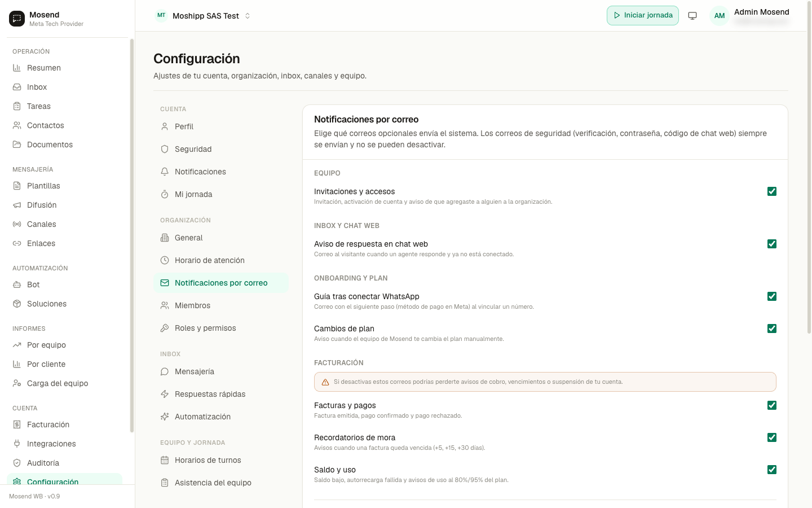Click the Seguridad shield icon in settings

coord(165,149)
